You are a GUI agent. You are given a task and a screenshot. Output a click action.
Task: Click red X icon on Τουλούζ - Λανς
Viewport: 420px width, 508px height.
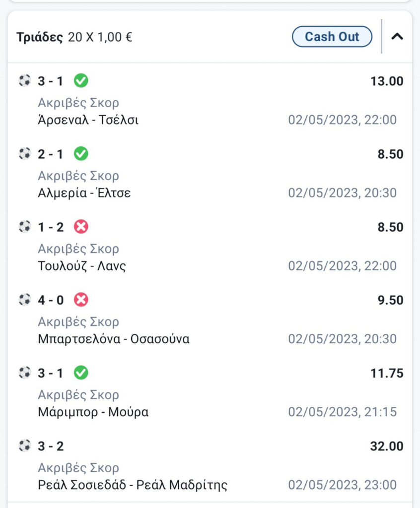[81, 227]
